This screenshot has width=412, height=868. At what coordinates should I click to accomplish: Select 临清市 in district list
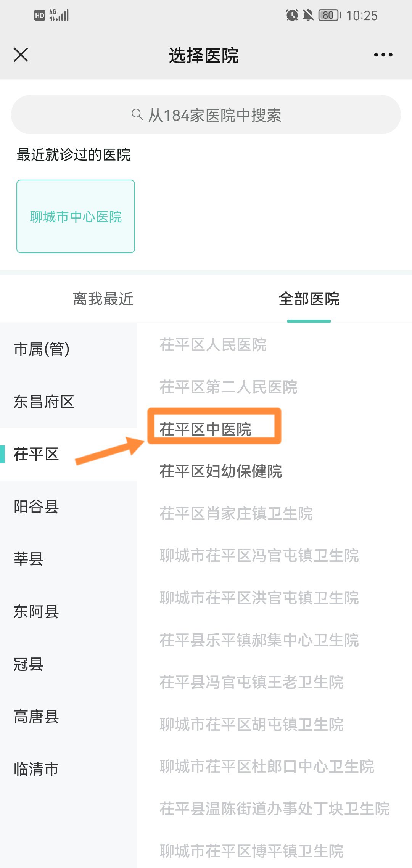pos(36,769)
